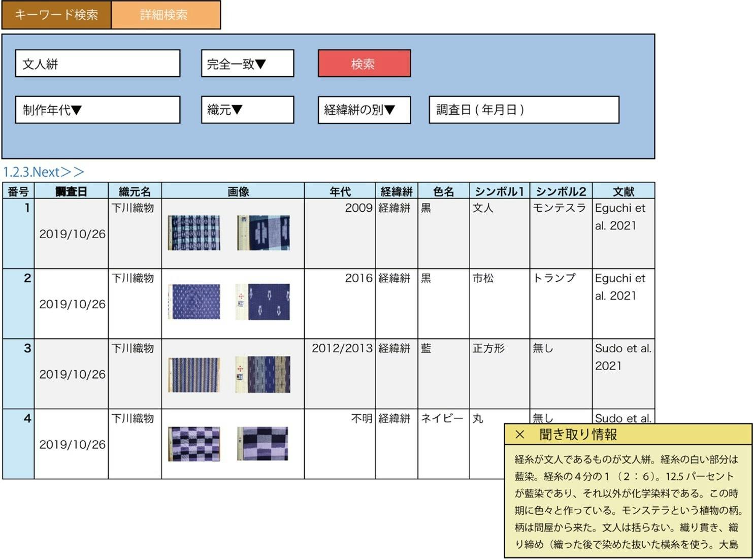The image size is (754, 560).
Task: Click the 年代 column header
Action: point(339,191)
